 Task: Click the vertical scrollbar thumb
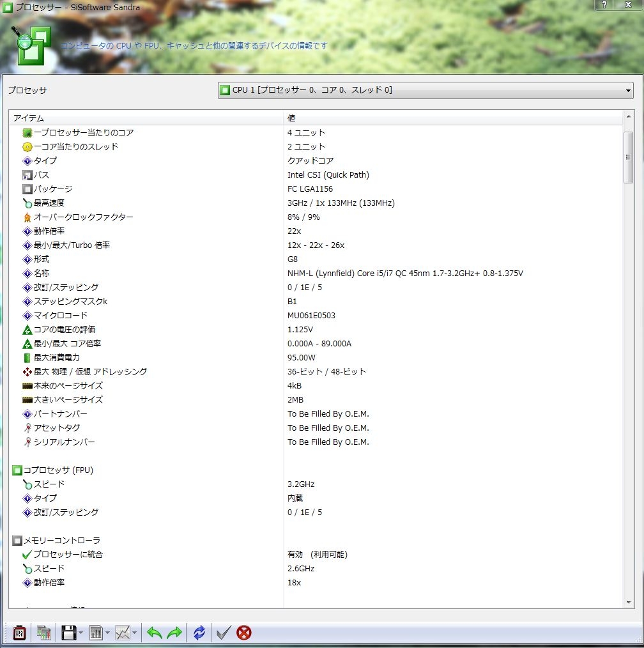(628, 157)
